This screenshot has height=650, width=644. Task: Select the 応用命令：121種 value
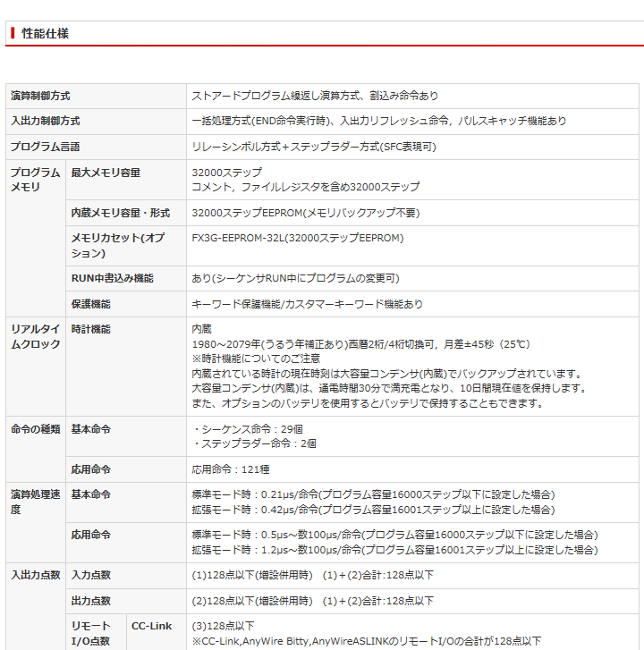coord(231,469)
